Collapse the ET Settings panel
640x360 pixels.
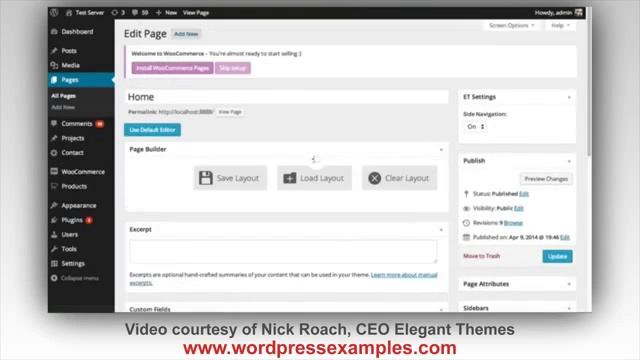569,97
